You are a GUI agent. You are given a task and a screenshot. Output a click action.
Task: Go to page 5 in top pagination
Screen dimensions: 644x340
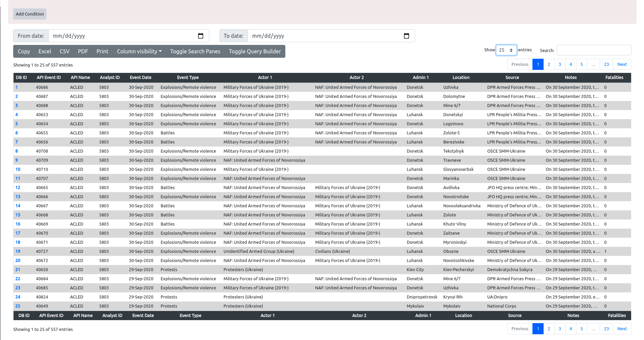(582, 64)
